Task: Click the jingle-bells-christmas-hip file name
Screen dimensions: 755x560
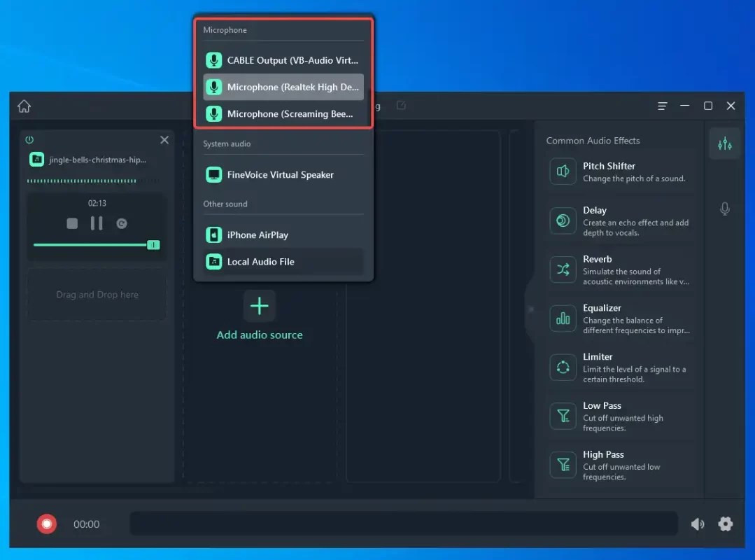Action: click(x=98, y=160)
